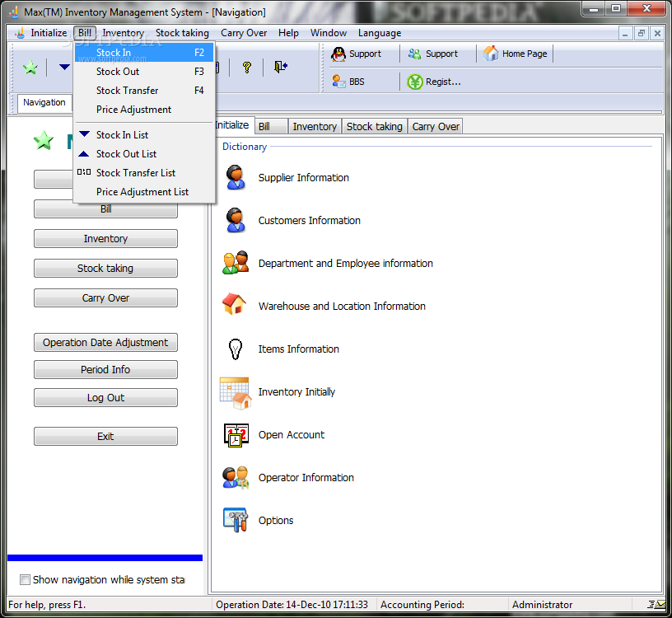This screenshot has height=618, width=672.
Task: Click the green star icon in the toolbar
Action: (x=30, y=67)
